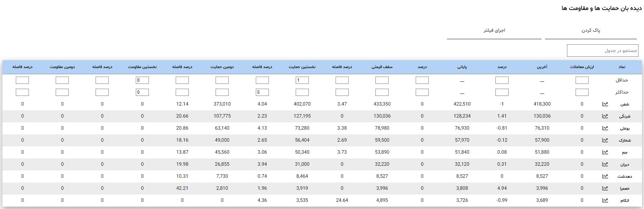
Task: Select the value 128,234 in شرنگی row
Action: pos(462,116)
